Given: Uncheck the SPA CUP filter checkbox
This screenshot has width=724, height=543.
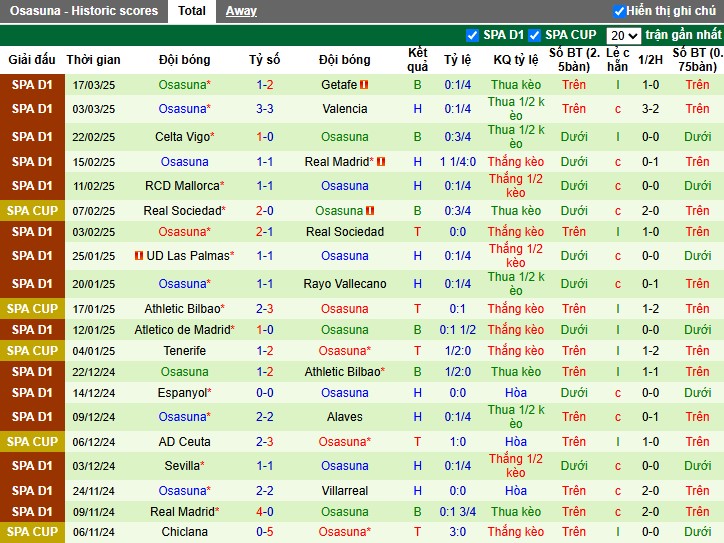Looking at the screenshot, I should point(534,35).
